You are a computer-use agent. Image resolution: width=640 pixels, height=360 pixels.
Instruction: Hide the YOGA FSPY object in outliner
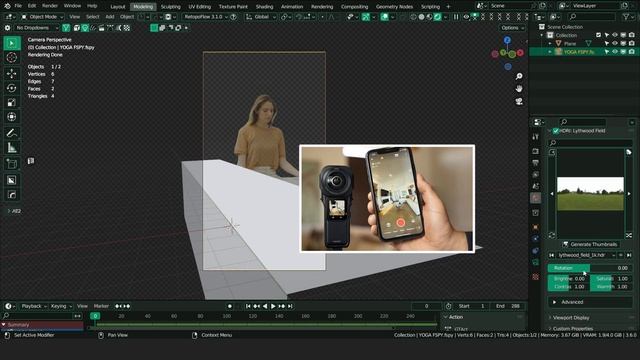click(x=615, y=52)
